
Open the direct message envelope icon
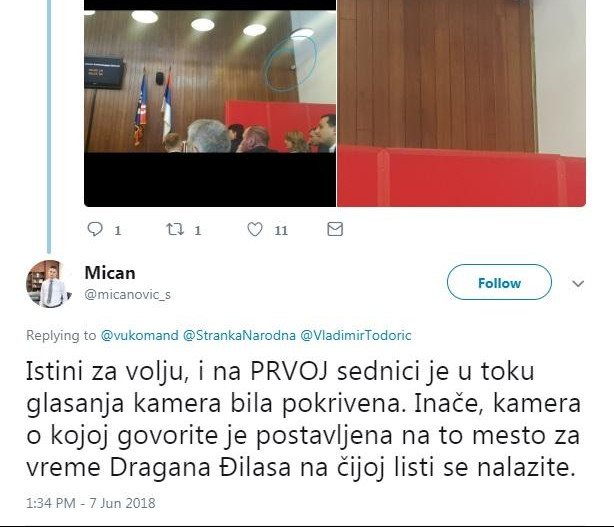click(x=335, y=229)
